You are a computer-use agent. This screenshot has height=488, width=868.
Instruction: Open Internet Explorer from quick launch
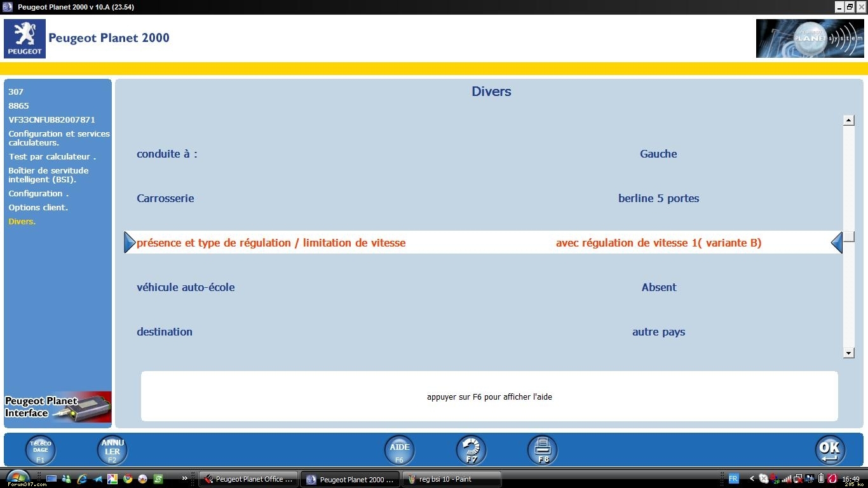(x=82, y=479)
